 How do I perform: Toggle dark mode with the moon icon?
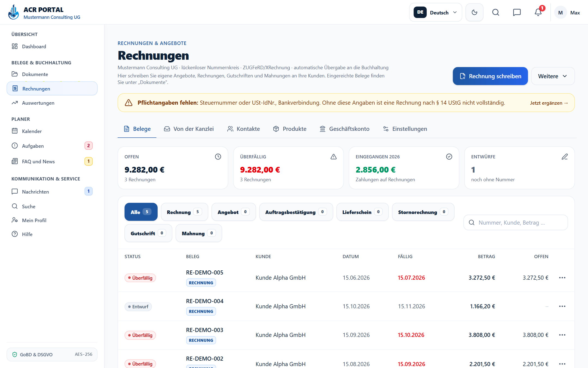pos(474,12)
